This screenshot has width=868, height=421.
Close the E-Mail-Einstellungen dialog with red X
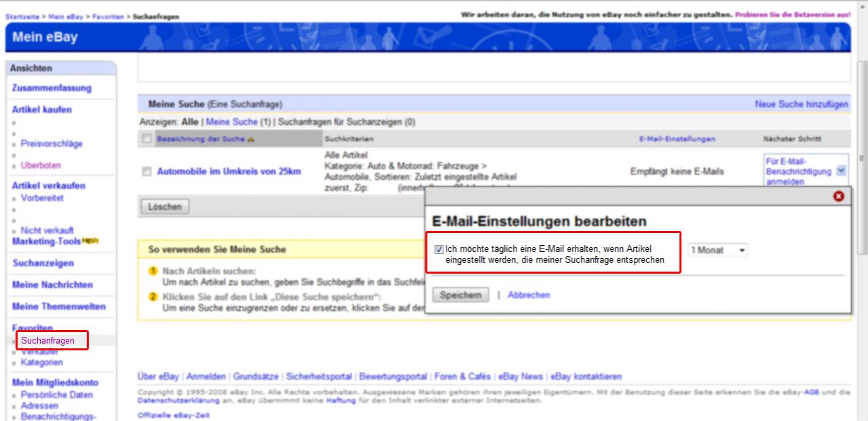coord(838,196)
